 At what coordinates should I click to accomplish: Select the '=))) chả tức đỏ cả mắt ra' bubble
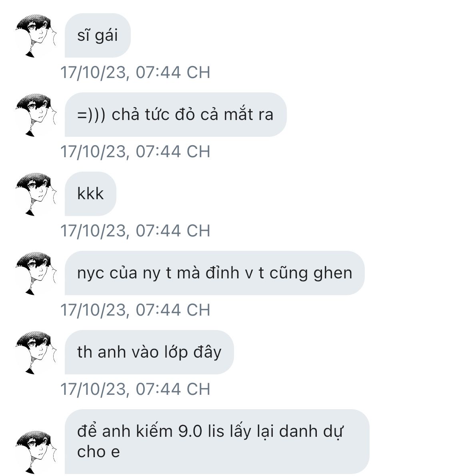(x=176, y=115)
